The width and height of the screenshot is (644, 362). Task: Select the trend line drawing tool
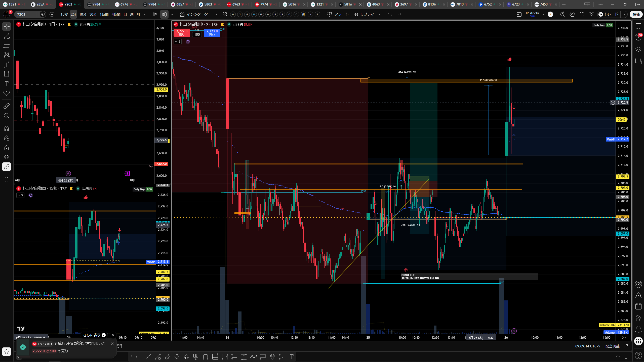point(7,36)
